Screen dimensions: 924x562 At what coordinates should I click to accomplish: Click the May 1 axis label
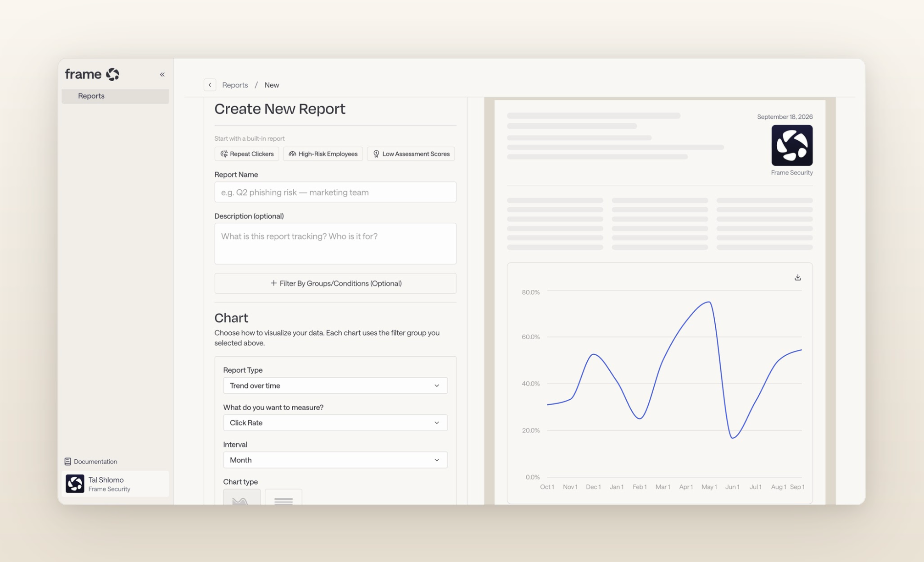[709, 487]
